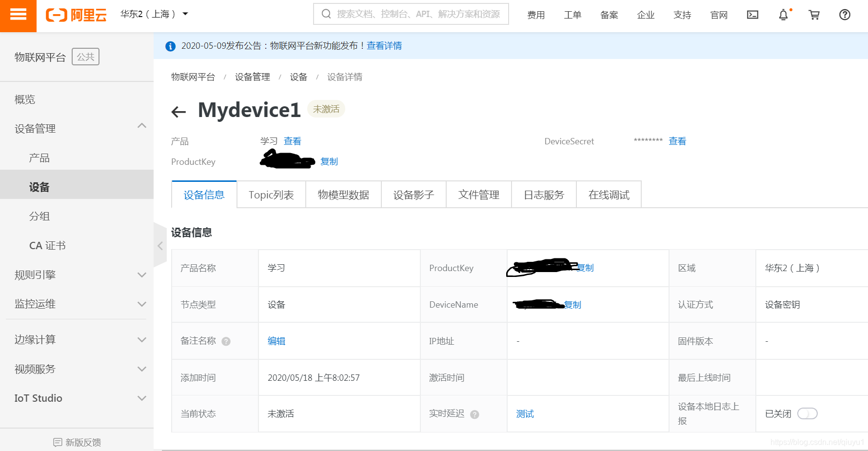Open 费用 in the top navigation

536,15
